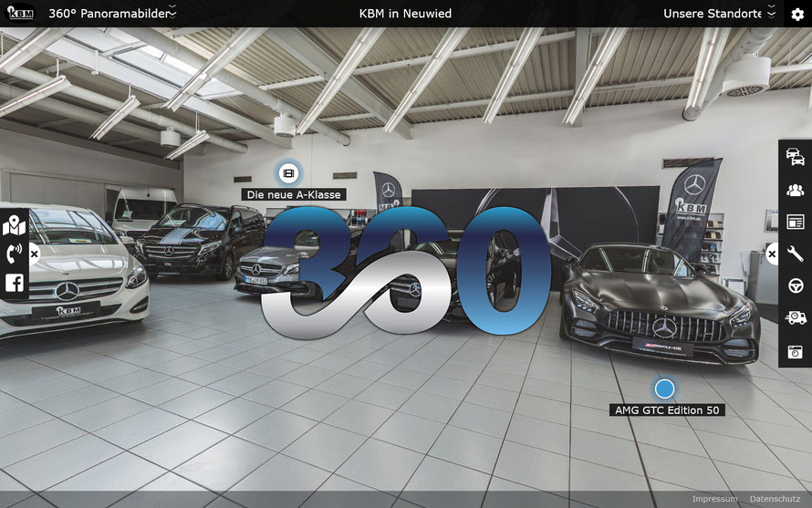This screenshot has height=508, width=812.
Task: Click the Die neue A-Klasse label
Action: pos(294,194)
